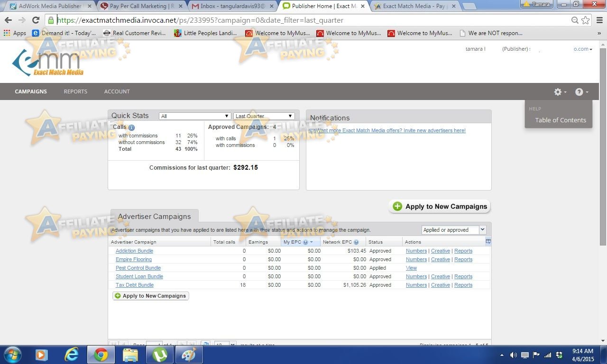Image resolution: width=607 pixels, height=364 pixels.
Task: Open the Chrome menu button
Action: point(599,20)
